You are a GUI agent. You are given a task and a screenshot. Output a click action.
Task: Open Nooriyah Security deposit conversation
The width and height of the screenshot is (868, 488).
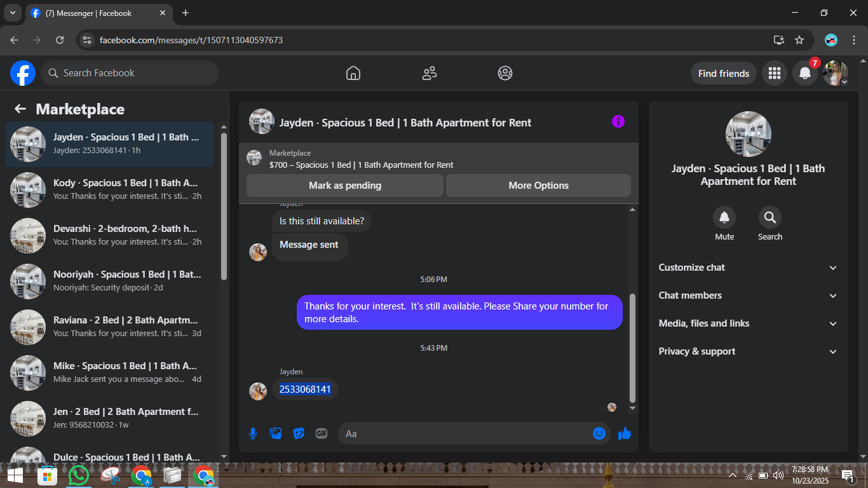[x=110, y=281]
